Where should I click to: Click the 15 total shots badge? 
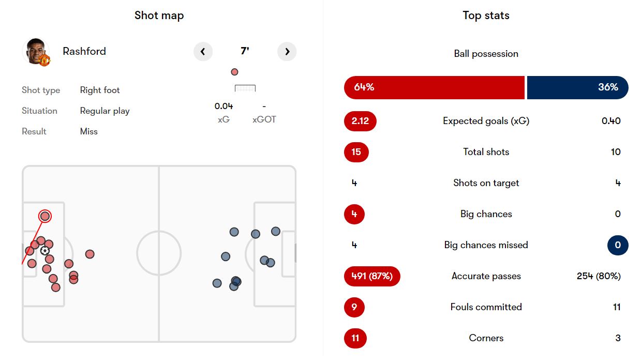356,152
